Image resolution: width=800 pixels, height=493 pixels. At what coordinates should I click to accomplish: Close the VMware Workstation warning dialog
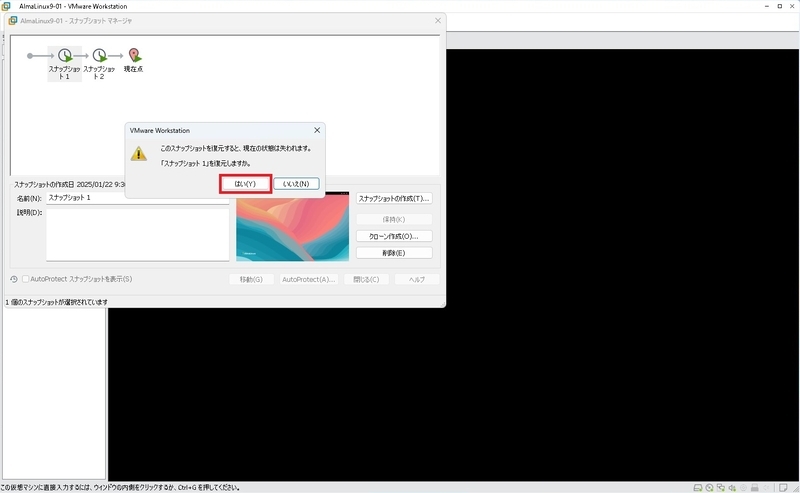317,130
